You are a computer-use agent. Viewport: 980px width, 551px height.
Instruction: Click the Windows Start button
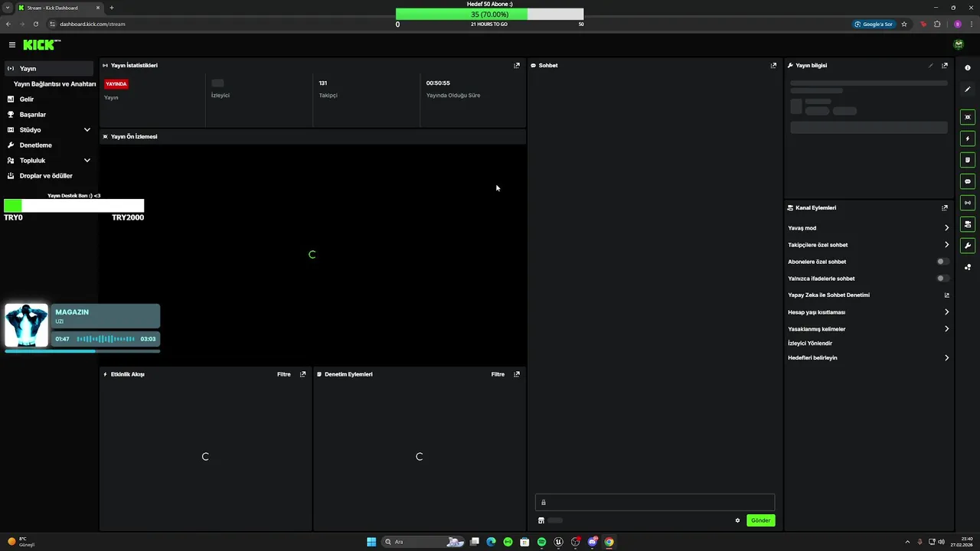[371, 542]
